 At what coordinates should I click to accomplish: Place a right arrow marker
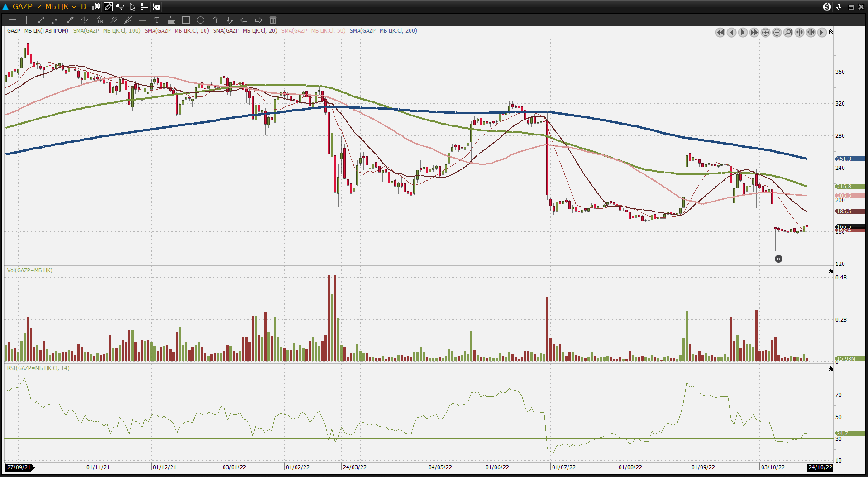pos(258,20)
